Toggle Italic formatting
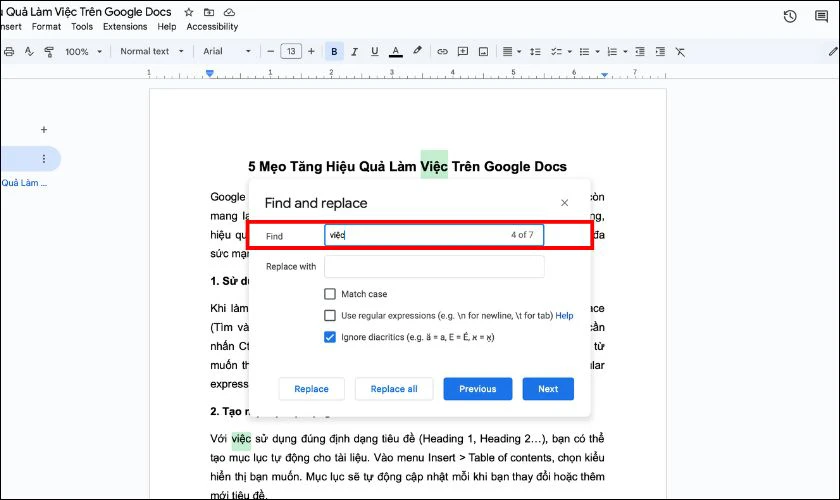Image resolution: width=840 pixels, height=500 pixels. click(x=354, y=51)
